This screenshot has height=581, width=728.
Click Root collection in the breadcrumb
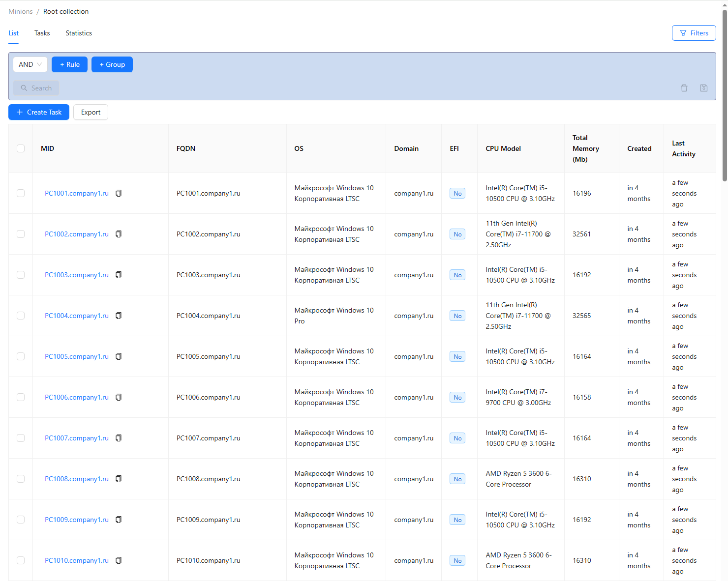click(x=66, y=11)
